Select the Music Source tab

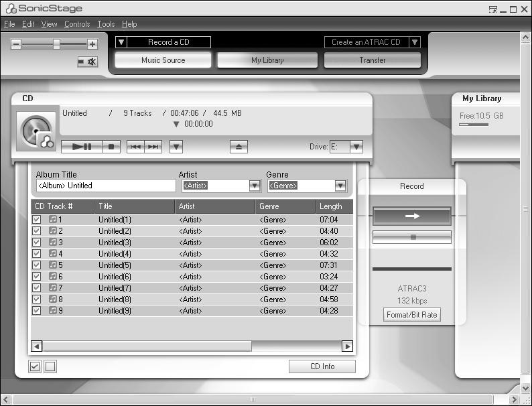coord(163,60)
